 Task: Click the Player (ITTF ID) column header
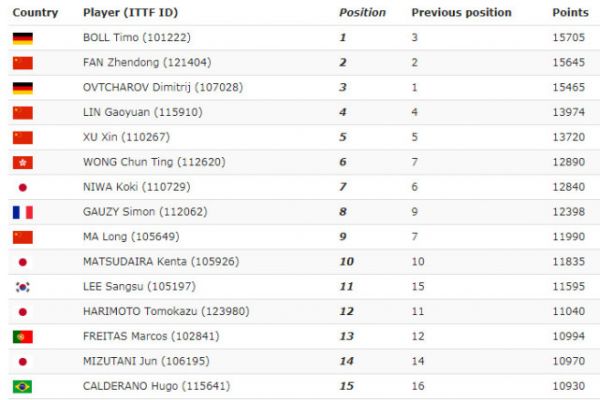(130, 13)
